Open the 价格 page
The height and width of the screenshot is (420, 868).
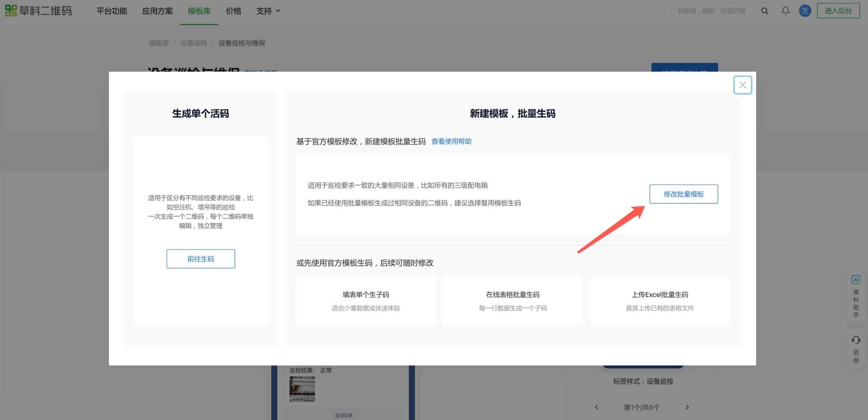(x=233, y=11)
